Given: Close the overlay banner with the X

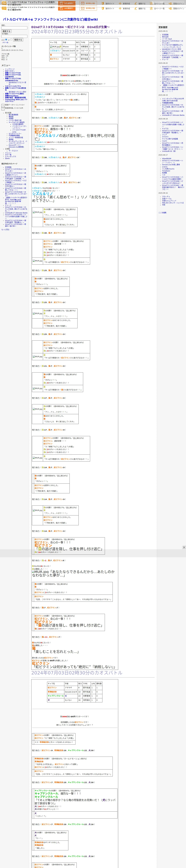Looking at the screenshot, I should [184, 547].
